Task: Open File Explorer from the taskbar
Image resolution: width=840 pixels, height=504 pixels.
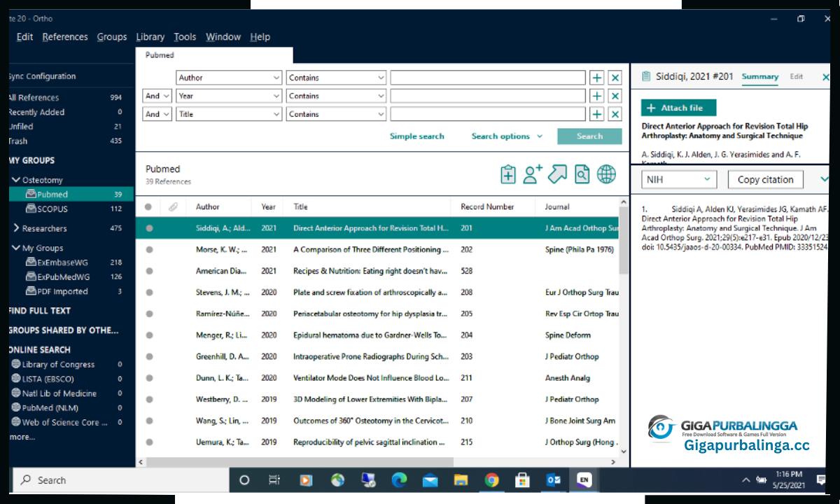Action: [x=461, y=480]
